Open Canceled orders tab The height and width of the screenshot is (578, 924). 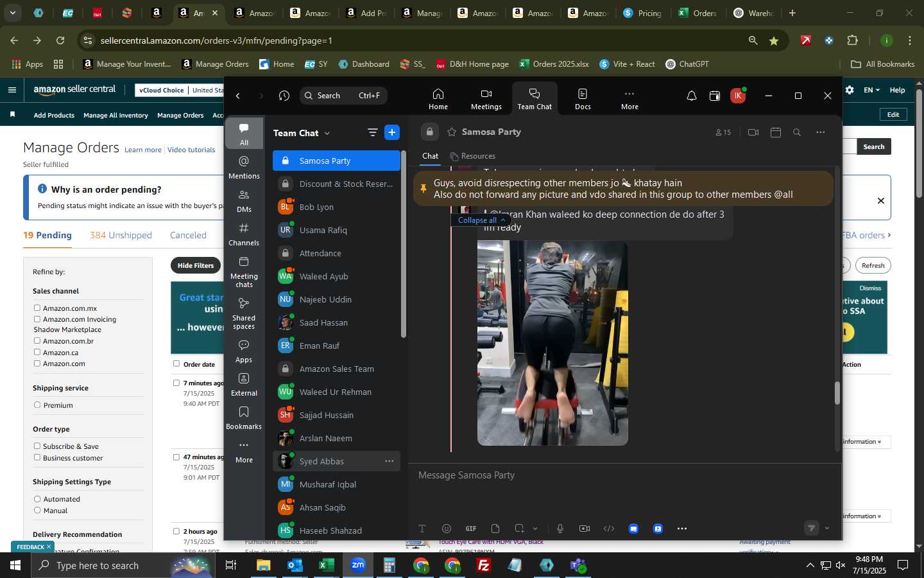[x=188, y=235]
